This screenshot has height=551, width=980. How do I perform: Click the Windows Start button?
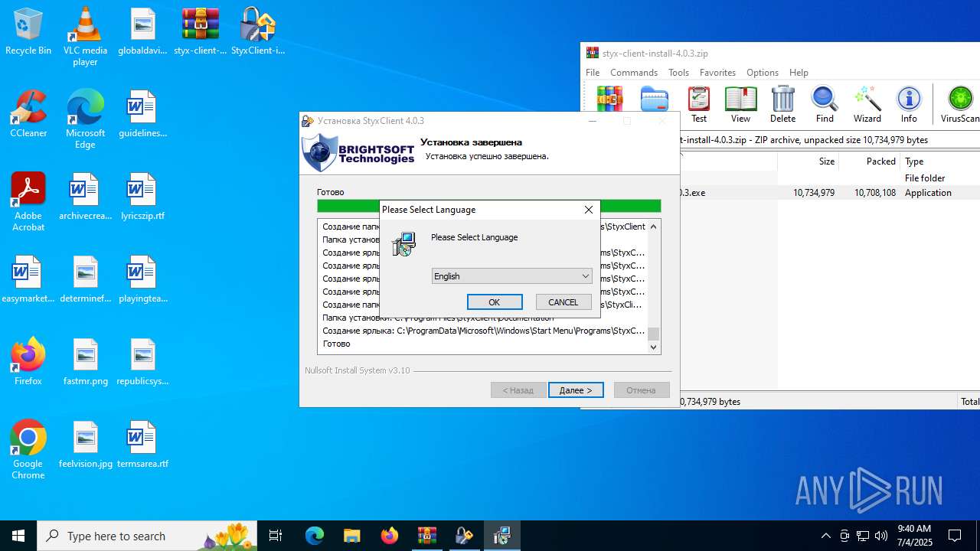pos(18,536)
